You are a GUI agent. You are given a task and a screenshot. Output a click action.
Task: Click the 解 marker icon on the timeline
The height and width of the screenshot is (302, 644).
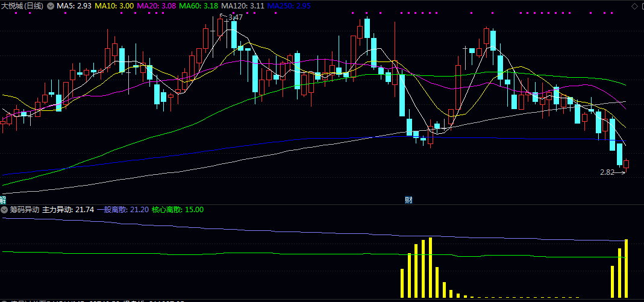(x=3, y=200)
